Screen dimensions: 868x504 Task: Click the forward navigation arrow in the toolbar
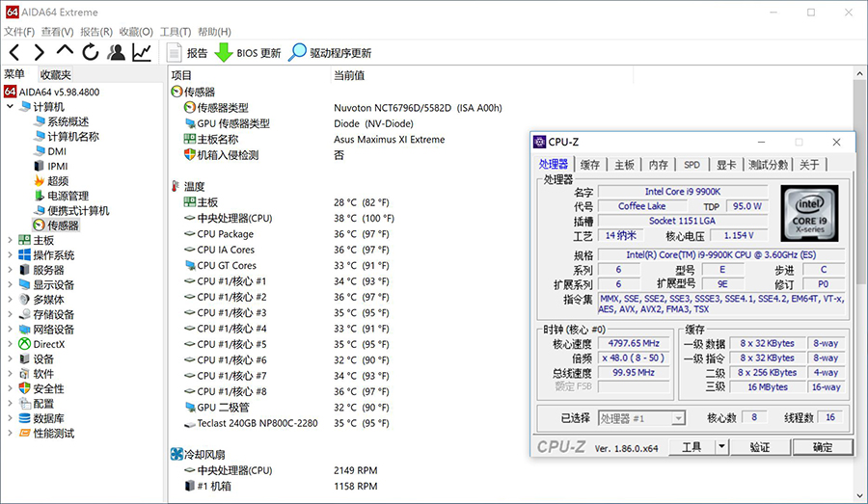[x=40, y=52]
